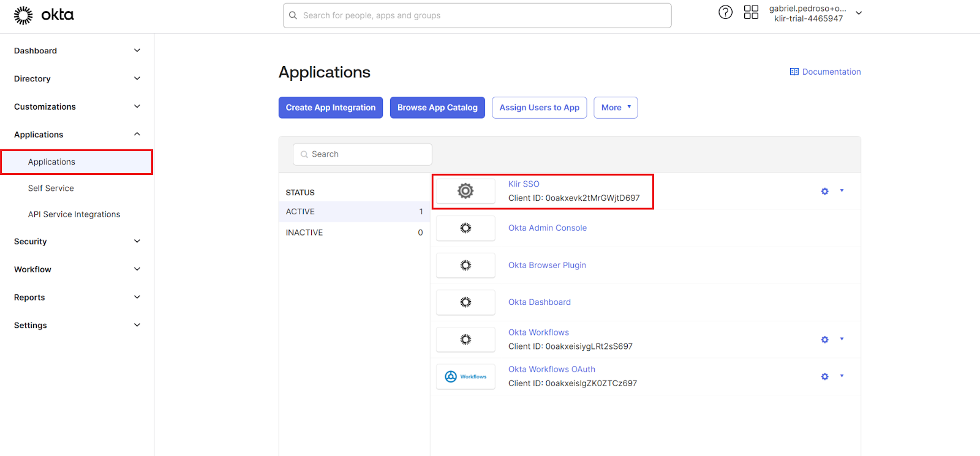Expand the Security menu section
The height and width of the screenshot is (456, 980).
click(137, 241)
